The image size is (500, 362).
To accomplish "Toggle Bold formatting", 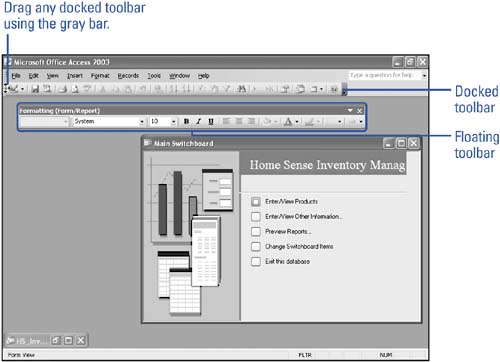I will pos(186,121).
